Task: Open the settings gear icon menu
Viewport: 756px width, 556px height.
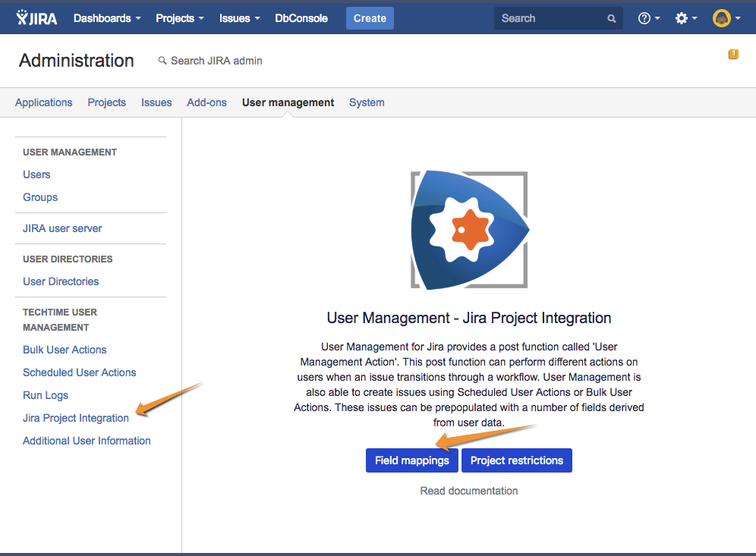Action: pyautogui.click(x=686, y=18)
